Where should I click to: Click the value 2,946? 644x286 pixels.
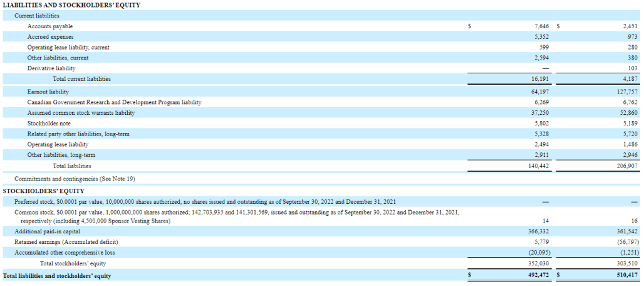[630, 156]
